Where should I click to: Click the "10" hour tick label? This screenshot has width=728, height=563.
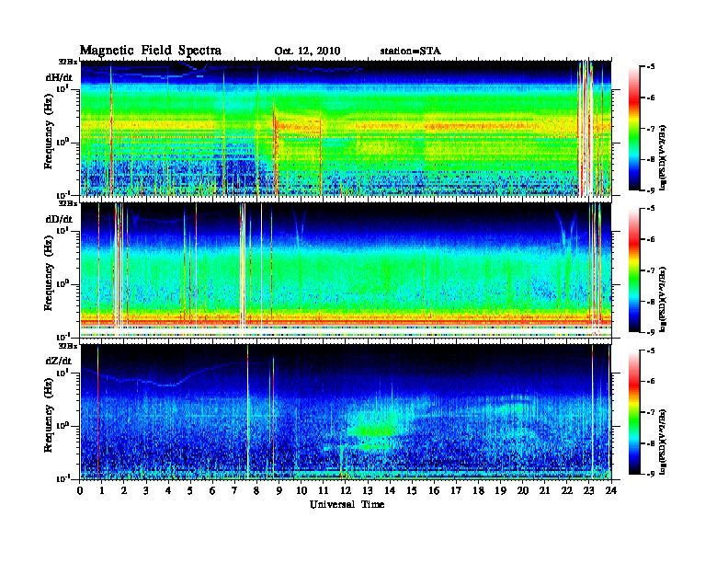point(301,490)
